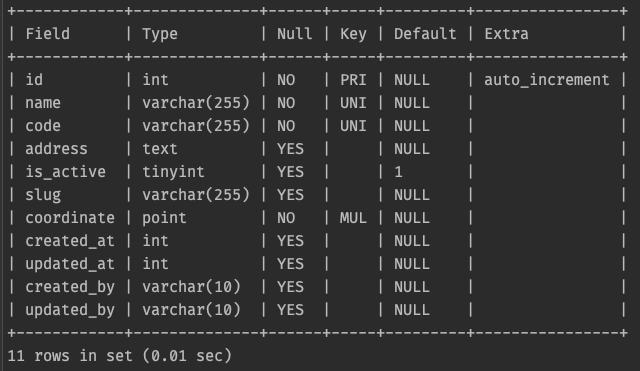The width and height of the screenshot is (640, 371).
Task: Click the default value 1 for is_active
Action: (x=398, y=172)
